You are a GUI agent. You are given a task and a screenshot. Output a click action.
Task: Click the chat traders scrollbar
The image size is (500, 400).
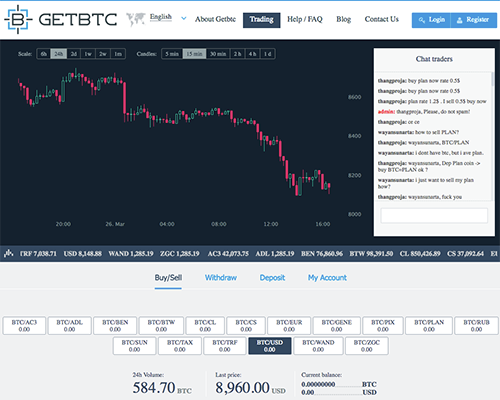[493, 79]
